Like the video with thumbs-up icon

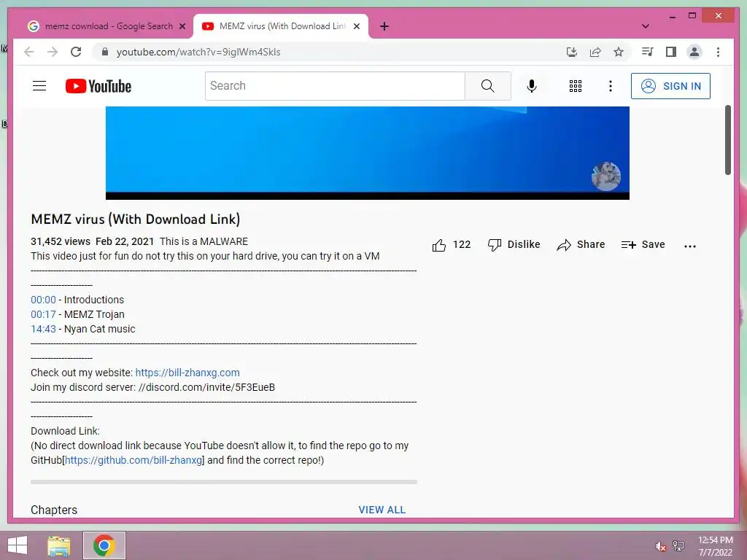(438, 245)
